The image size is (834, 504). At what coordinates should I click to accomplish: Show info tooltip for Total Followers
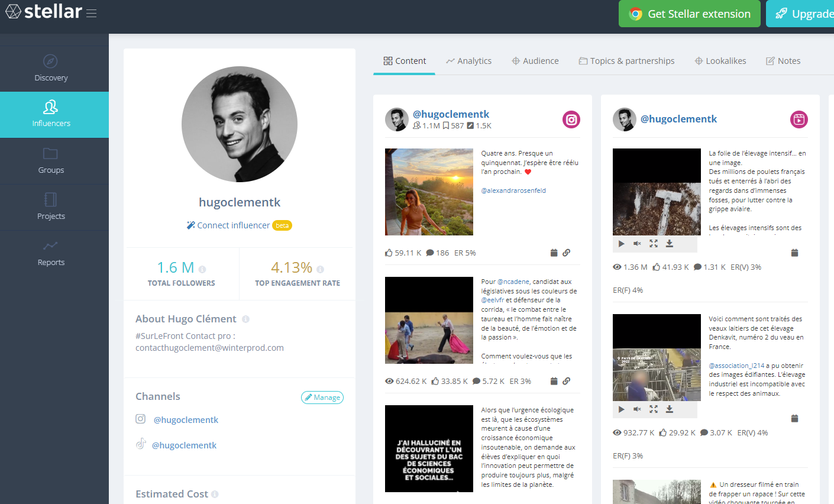click(202, 269)
